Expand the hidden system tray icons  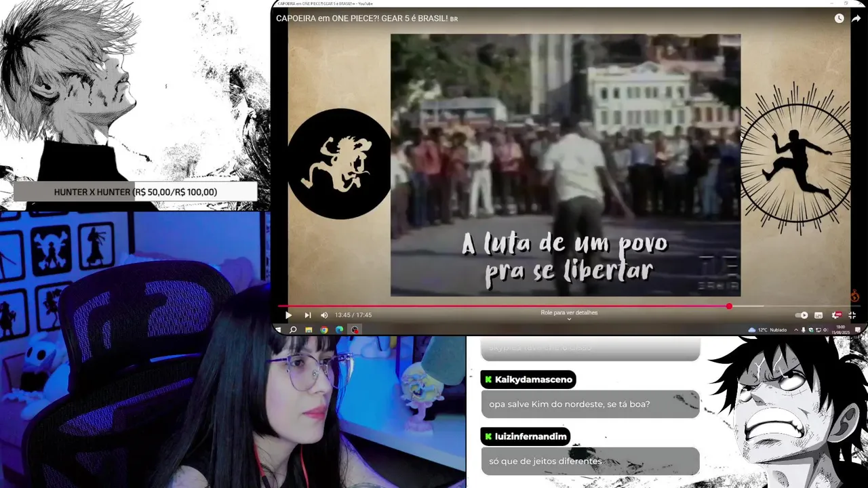point(796,330)
